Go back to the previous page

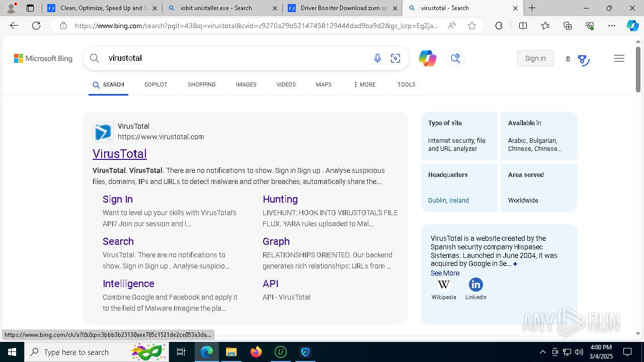(14, 26)
